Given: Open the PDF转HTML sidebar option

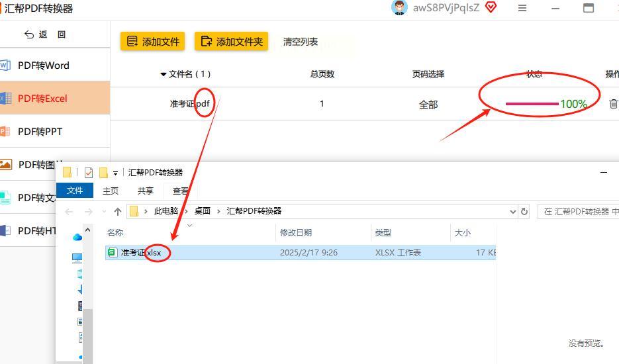Looking at the screenshot, I should click(x=28, y=230).
